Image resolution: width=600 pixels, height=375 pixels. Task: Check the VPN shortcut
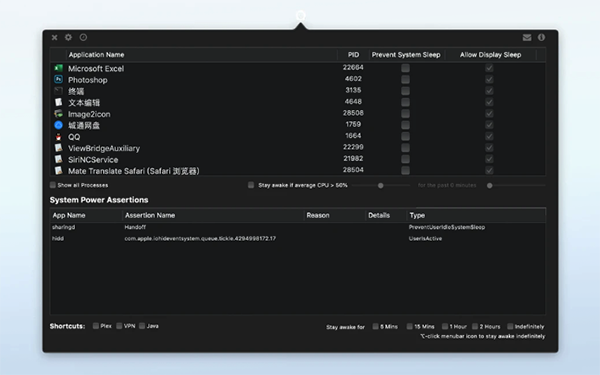(119, 326)
